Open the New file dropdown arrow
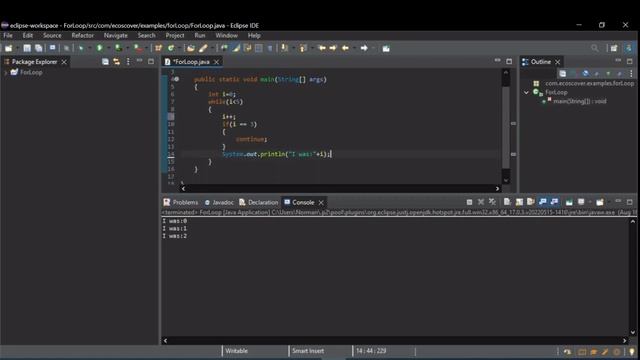Viewport: 640px width, 360px height. click(17, 49)
